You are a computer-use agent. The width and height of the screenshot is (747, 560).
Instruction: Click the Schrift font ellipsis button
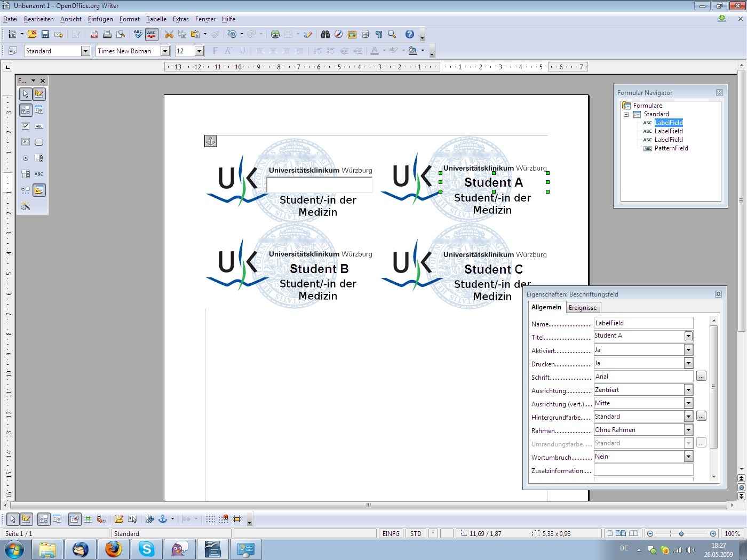(701, 377)
